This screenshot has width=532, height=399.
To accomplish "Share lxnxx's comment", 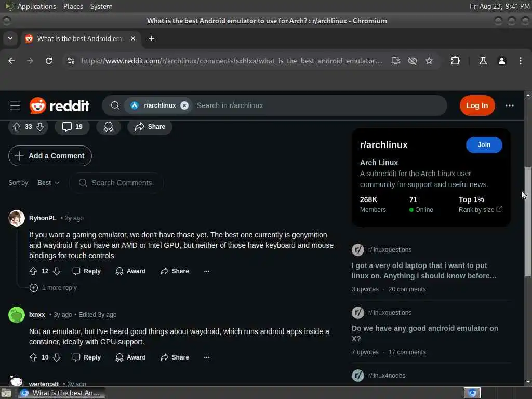I will (x=175, y=357).
